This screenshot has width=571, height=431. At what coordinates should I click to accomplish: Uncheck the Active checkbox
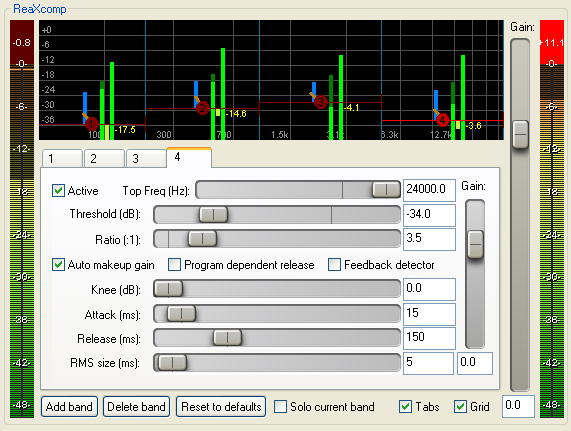(58, 190)
